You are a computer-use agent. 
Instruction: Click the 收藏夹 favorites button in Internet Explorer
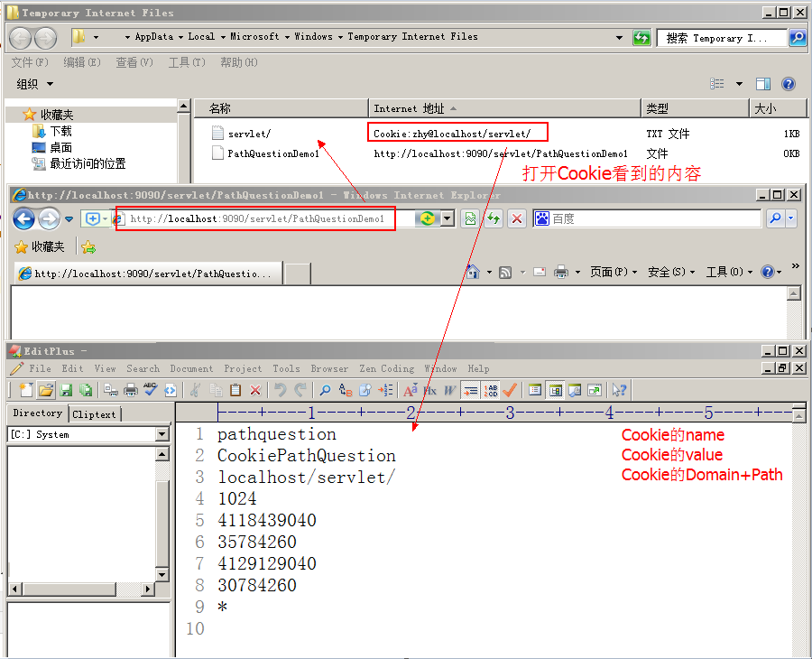(x=40, y=247)
